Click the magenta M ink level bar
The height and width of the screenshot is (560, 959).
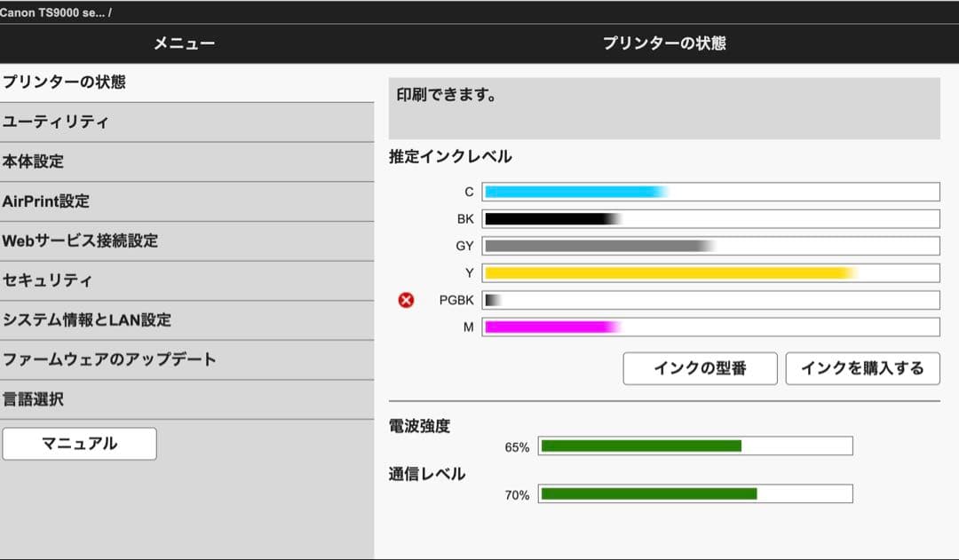pos(710,327)
